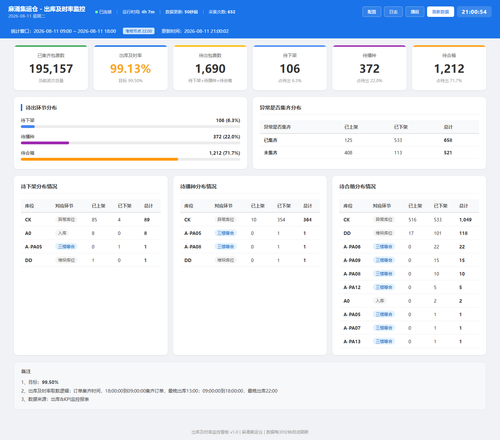
Task: Click the A-PA07 row
Action: tap(409, 328)
